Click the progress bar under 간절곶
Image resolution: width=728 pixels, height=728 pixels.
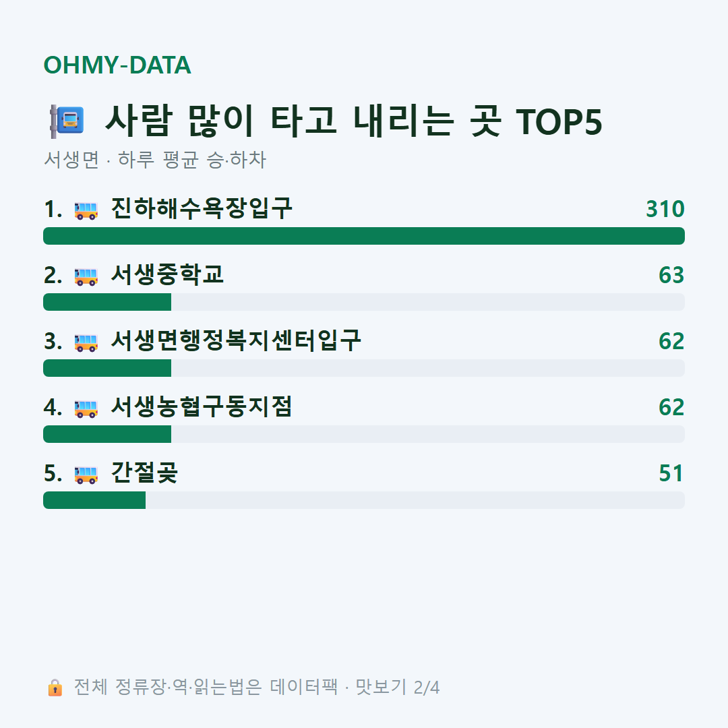tap(364, 500)
